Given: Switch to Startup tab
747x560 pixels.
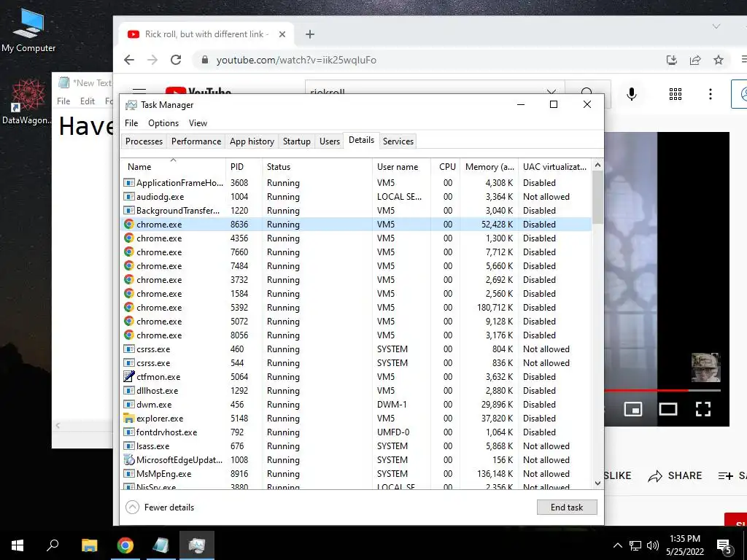Looking at the screenshot, I should pos(296,141).
